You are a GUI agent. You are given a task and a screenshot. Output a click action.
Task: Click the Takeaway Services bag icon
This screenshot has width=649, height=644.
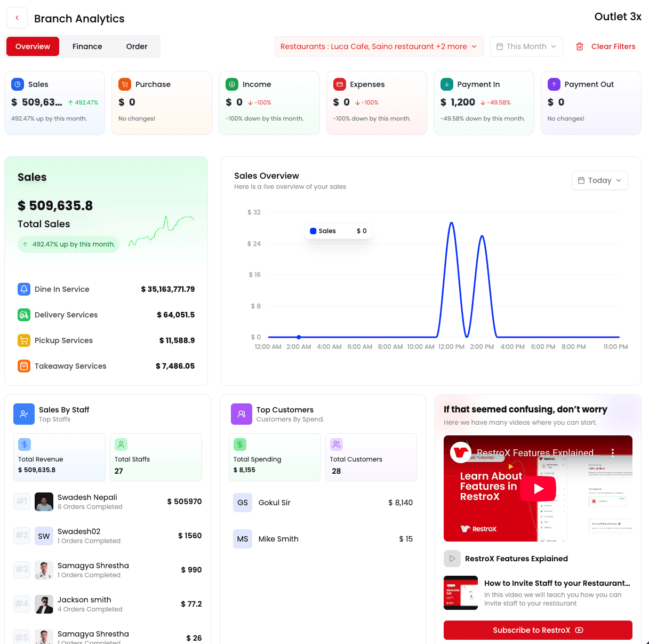click(24, 366)
